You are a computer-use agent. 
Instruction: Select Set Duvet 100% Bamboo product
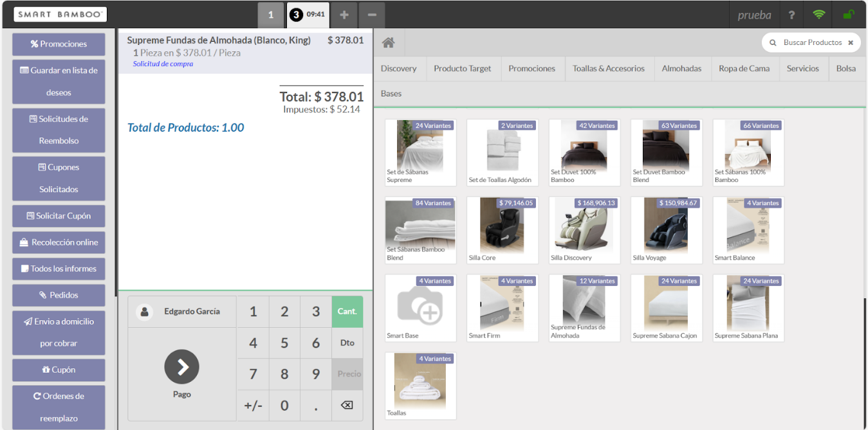pos(584,152)
